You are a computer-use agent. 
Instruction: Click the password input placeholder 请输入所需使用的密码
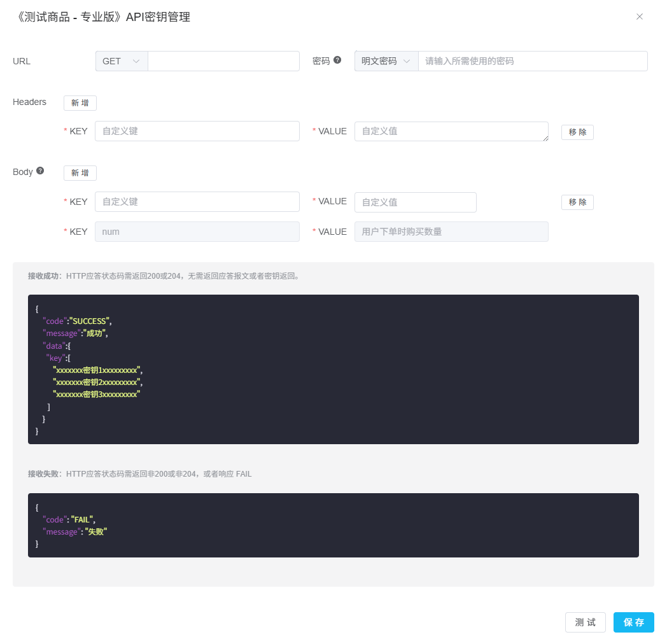click(x=533, y=60)
